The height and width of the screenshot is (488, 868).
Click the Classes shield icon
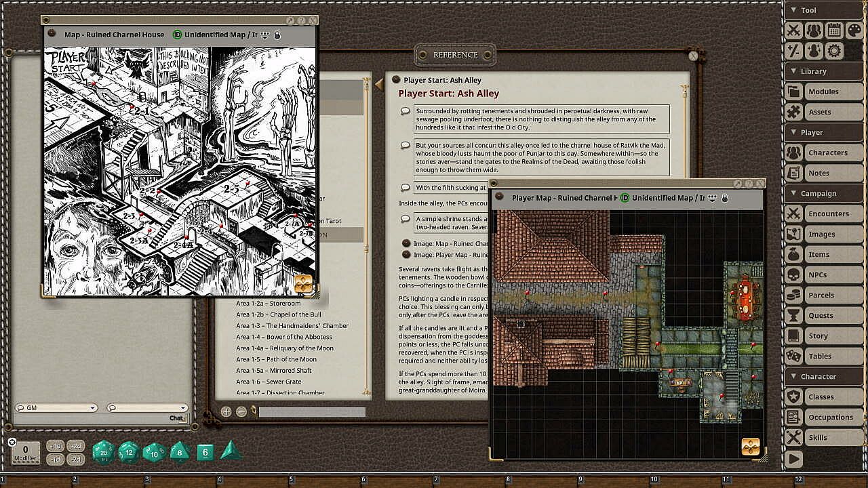794,396
